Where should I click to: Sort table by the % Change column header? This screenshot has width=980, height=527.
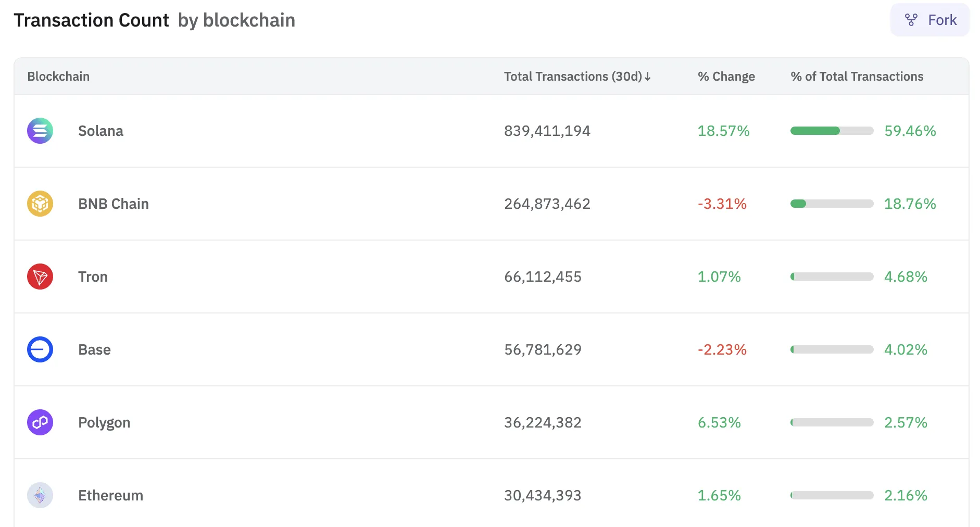pyautogui.click(x=726, y=76)
